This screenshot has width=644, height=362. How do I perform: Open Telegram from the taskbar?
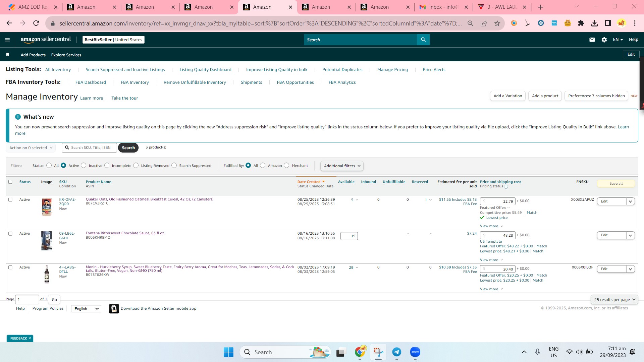click(x=396, y=352)
